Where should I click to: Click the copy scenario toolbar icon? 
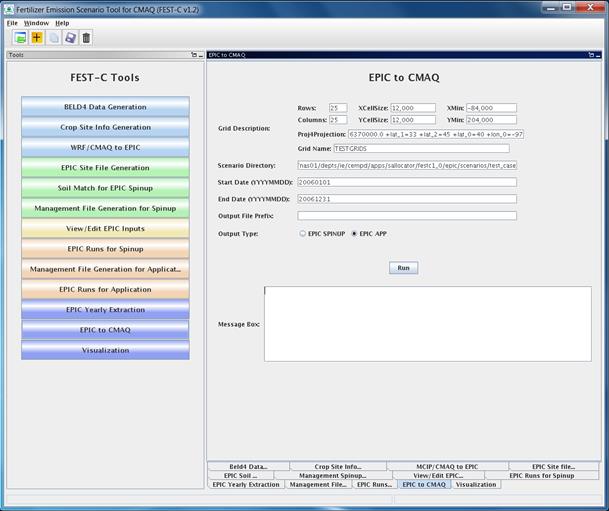[54, 38]
